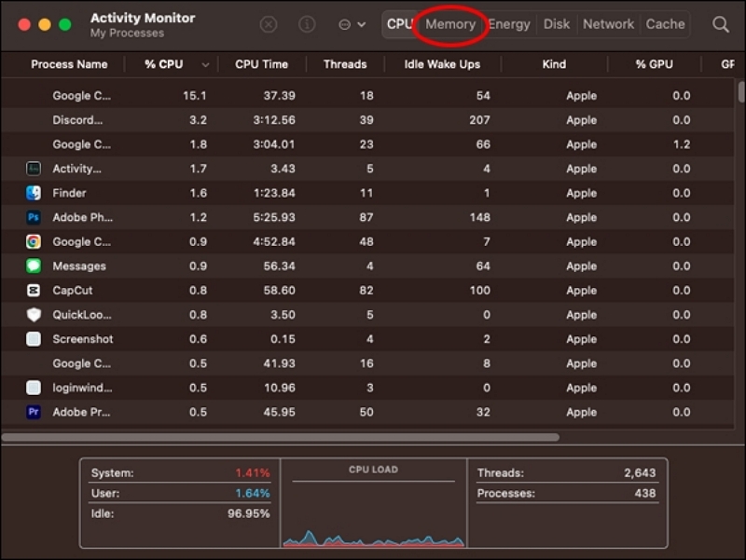Image resolution: width=746 pixels, height=560 pixels.
Task: Click the Processes total 438
Action: pyautogui.click(x=645, y=494)
